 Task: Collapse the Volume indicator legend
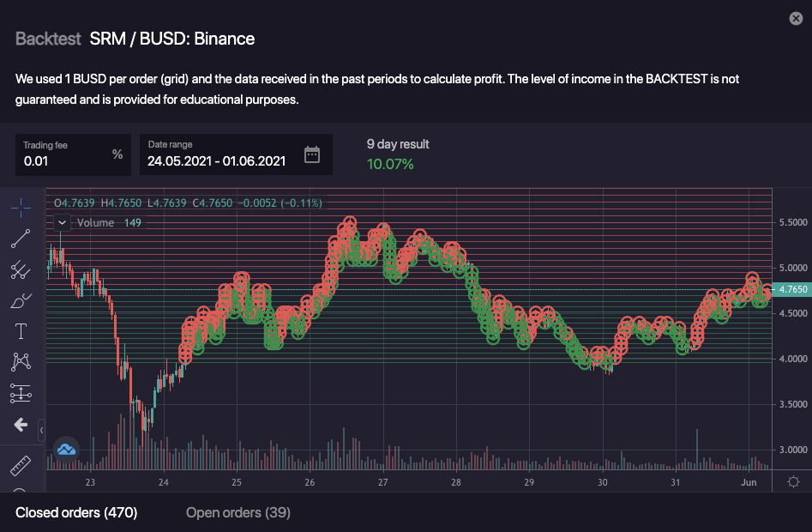tap(62, 222)
